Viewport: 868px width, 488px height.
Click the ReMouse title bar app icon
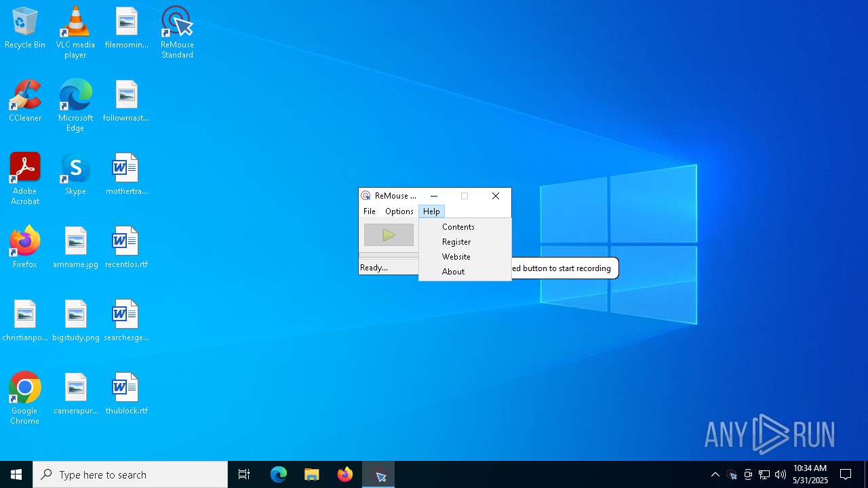point(366,196)
